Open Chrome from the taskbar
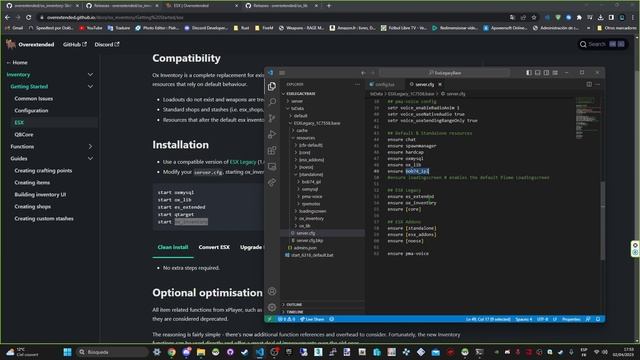The image size is (640, 360). pos(171,352)
